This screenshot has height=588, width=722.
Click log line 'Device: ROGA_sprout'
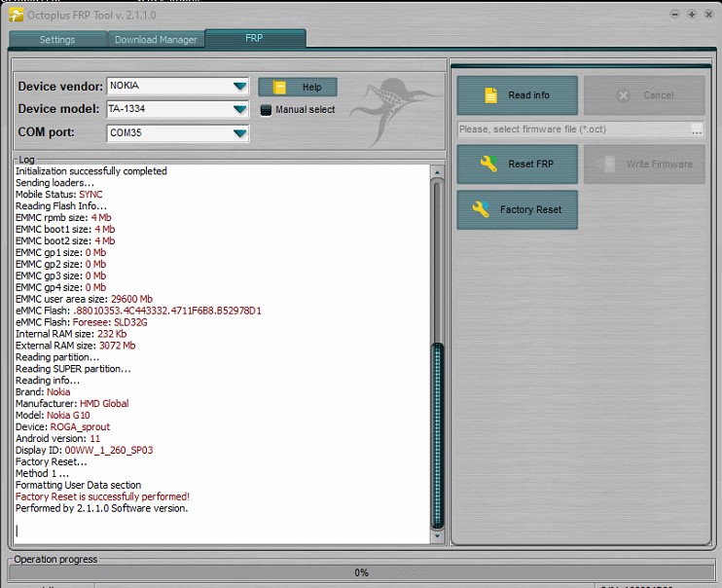point(62,426)
